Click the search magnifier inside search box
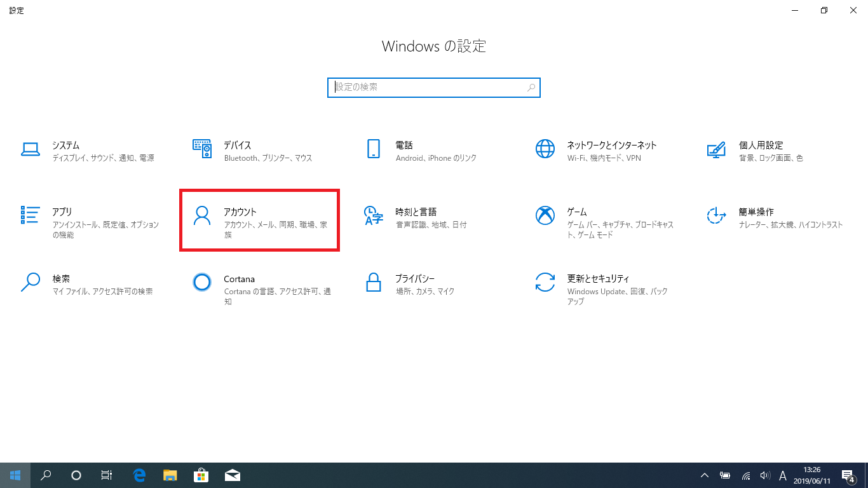 pos(531,88)
